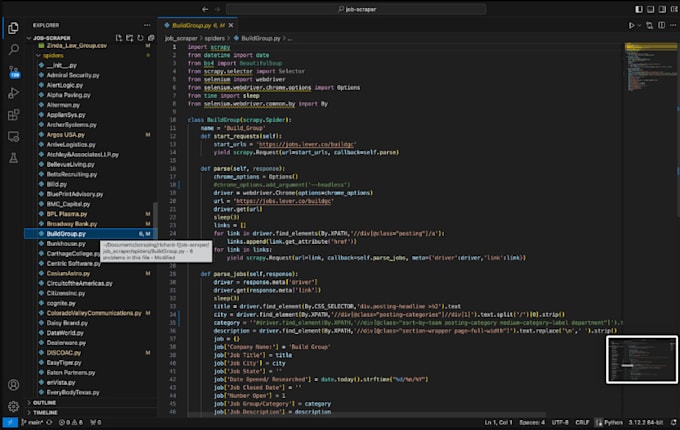Open remote window indicator in status bar
The image size is (680, 430).
point(10,422)
